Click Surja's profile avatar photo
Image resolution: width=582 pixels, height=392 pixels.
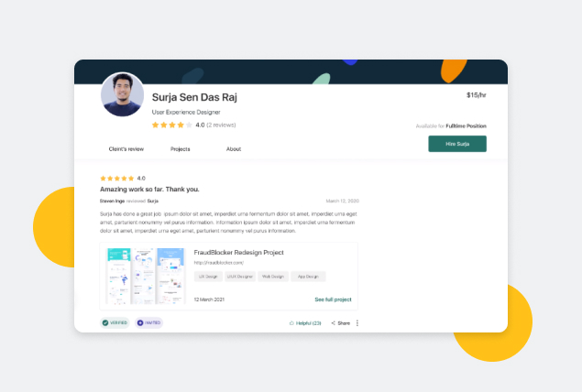tap(123, 94)
